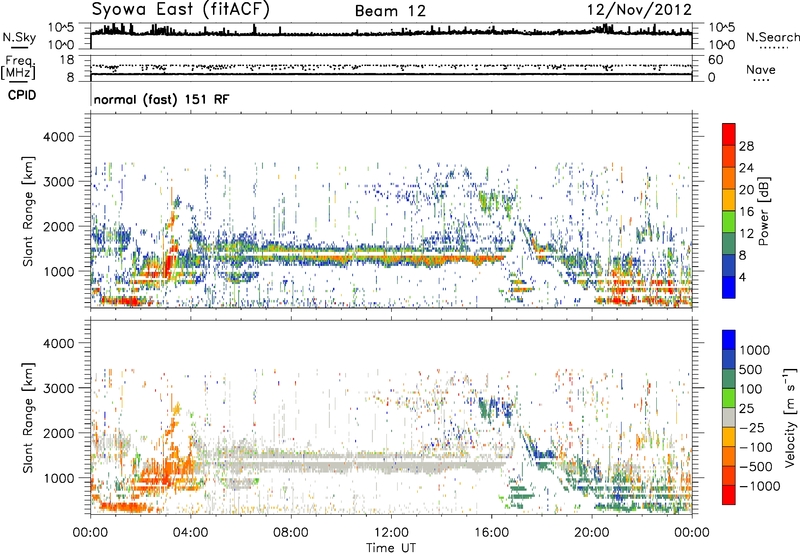Click the 12:00 time axis tick label
800x554 pixels.
[x=391, y=533]
